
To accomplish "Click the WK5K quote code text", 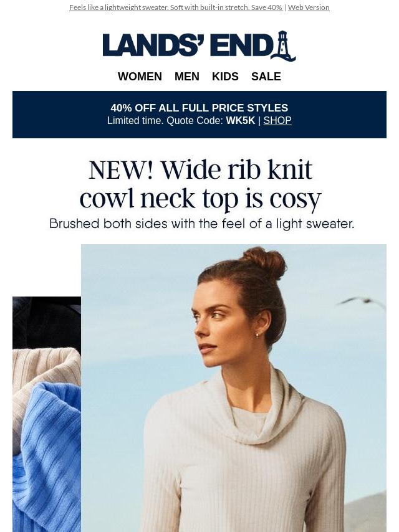I will 241,120.
